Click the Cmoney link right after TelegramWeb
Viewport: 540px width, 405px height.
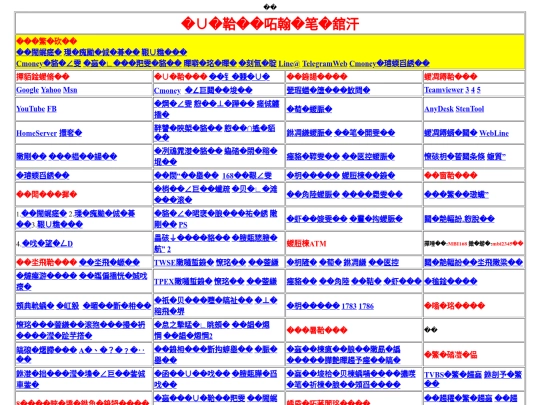(390, 63)
